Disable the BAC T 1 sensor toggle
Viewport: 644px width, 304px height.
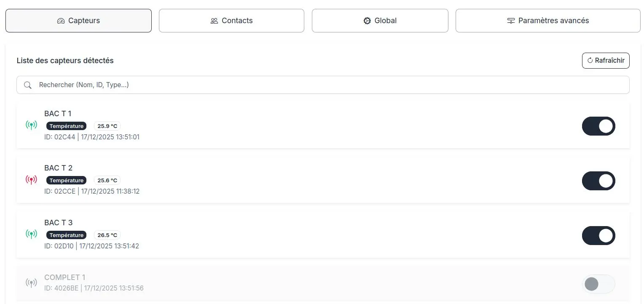(598, 126)
